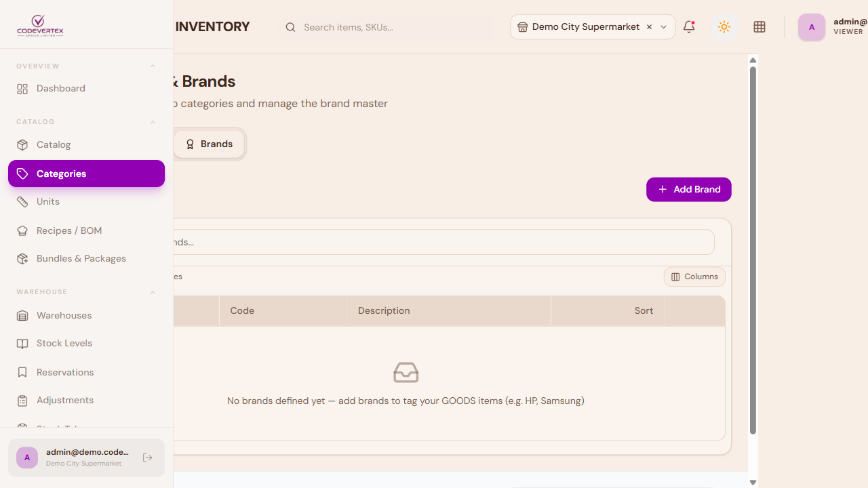This screenshot has width=868, height=488.
Task: Collapse the Overview sidebar section
Action: (153, 66)
